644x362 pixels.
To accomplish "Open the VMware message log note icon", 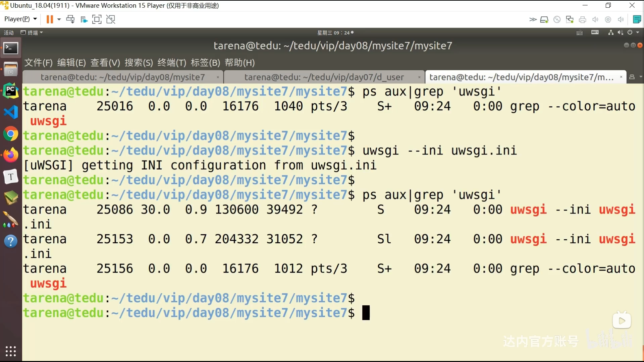I will click(x=637, y=19).
